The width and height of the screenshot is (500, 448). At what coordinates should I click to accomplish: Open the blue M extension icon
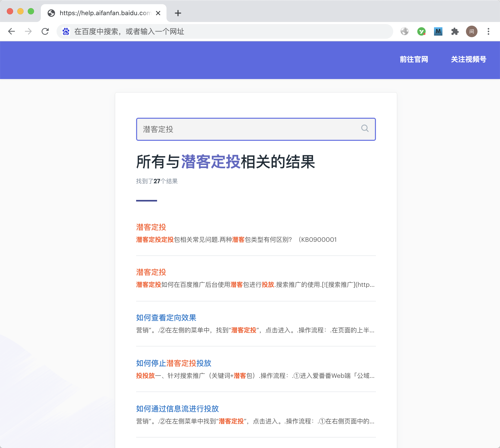coord(438,31)
